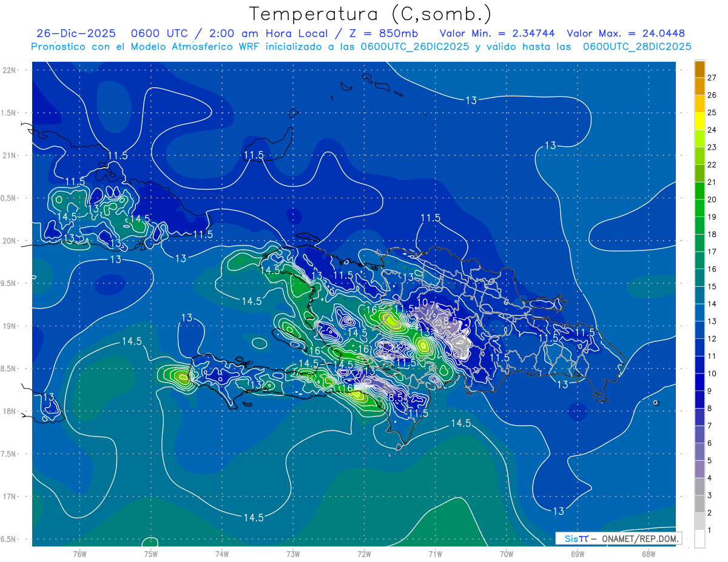Screen dimensions: 728x562
Task: Click the yellow swatch between 24 and 25
Action: [699, 121]
